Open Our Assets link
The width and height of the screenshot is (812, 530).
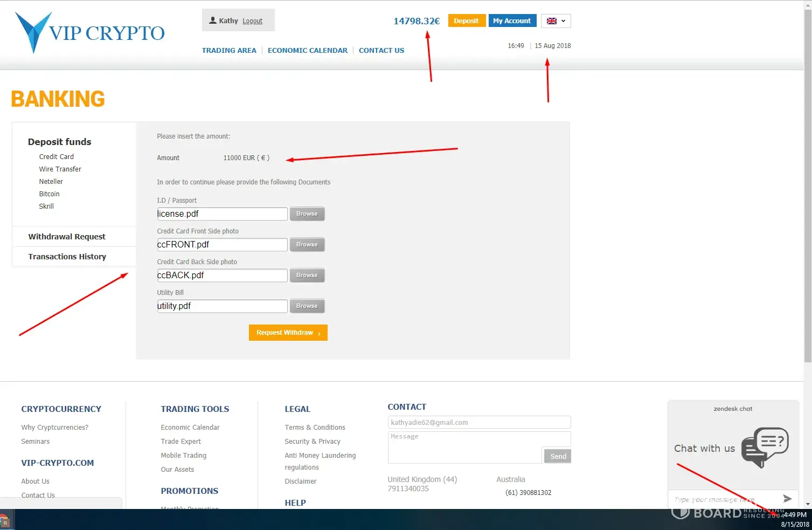(x=178, y=470)
